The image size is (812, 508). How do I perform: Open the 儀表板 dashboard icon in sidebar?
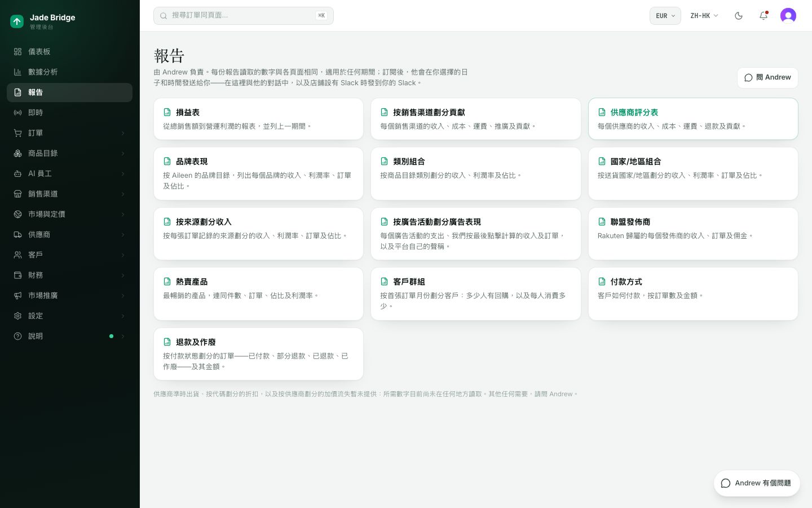click(17, 51)
